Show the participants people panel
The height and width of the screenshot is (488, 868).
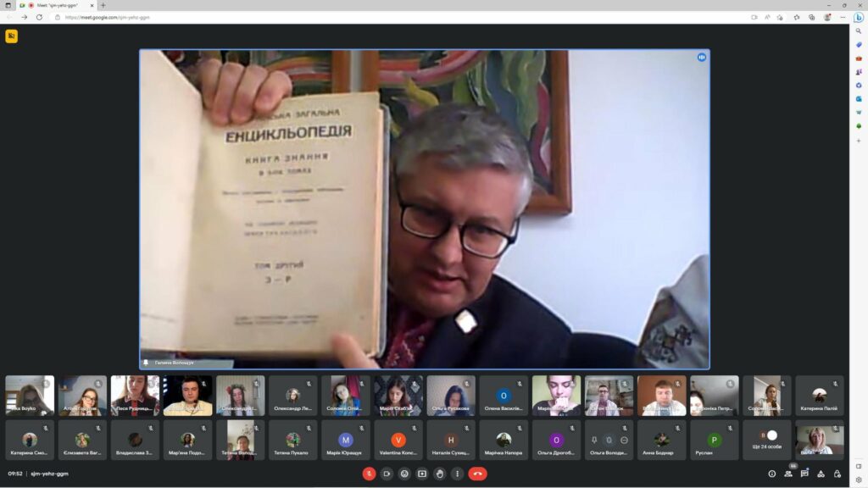[x=788, y=474]
